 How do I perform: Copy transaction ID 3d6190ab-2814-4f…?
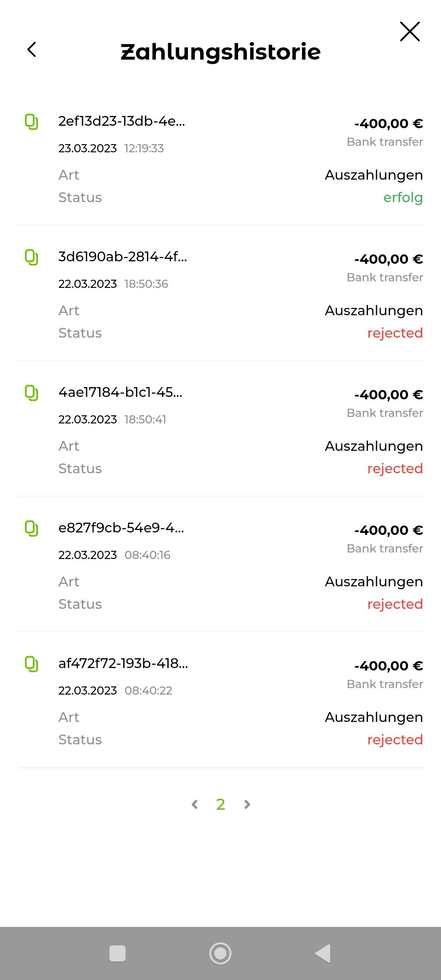31,257
